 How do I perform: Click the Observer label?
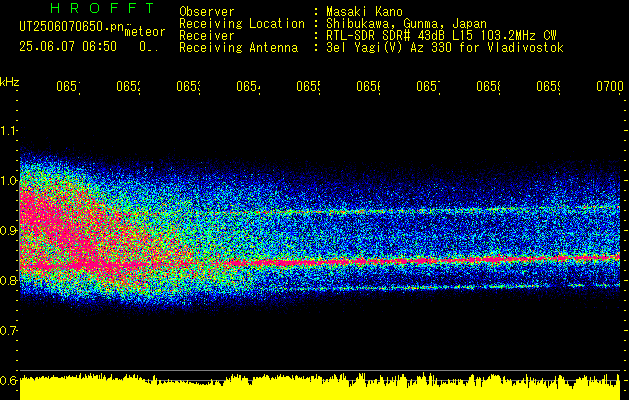207,11
